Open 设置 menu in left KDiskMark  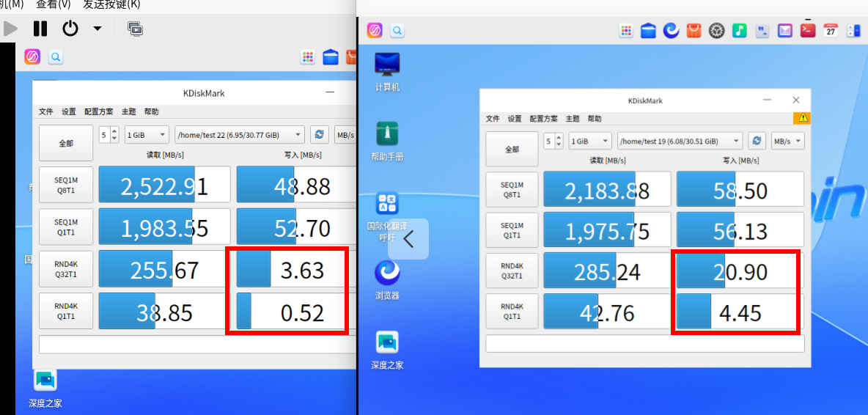[69, 111]
